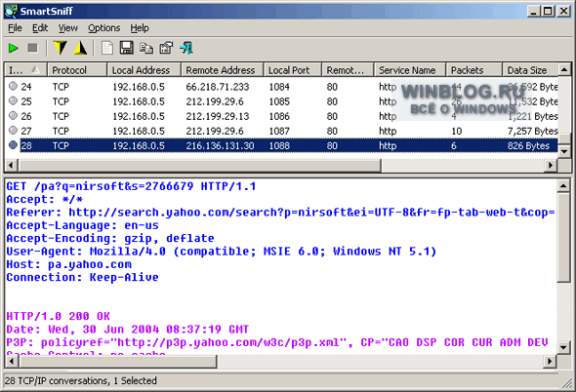
Task: Click the packet pane scroll down arrow
Action: 563,347
